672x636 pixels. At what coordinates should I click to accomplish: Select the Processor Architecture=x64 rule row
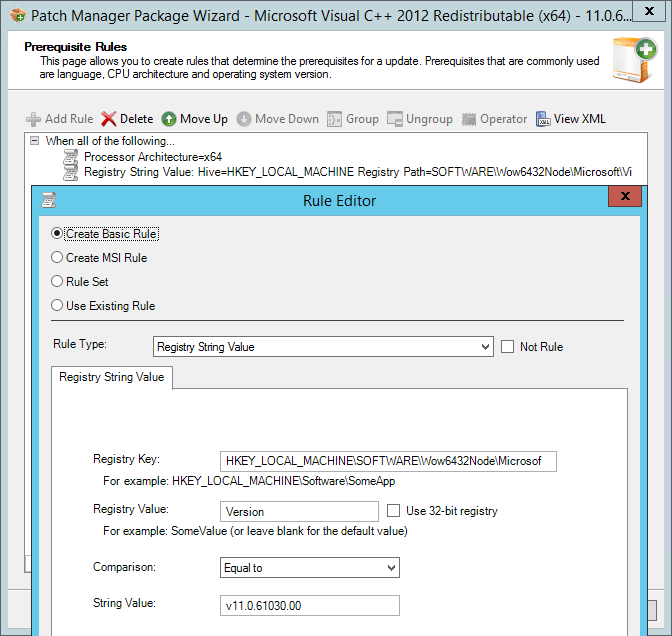(153, 157)
